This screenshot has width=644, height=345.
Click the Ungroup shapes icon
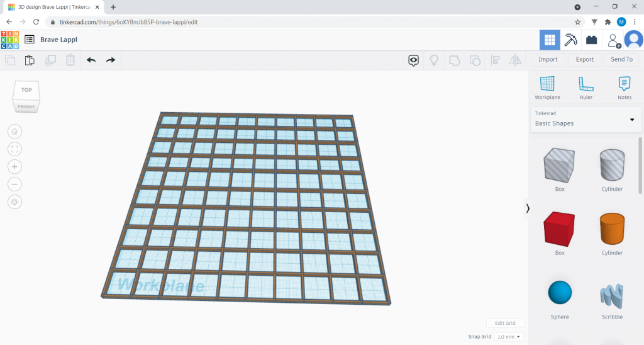(x=475, y=60)
